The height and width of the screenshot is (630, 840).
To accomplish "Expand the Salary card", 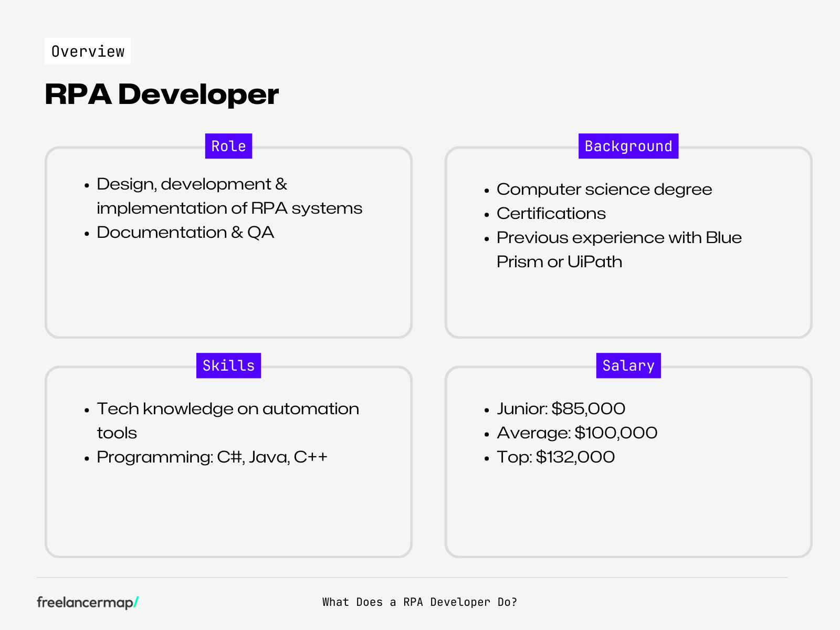I will click(x=628, y=462).
